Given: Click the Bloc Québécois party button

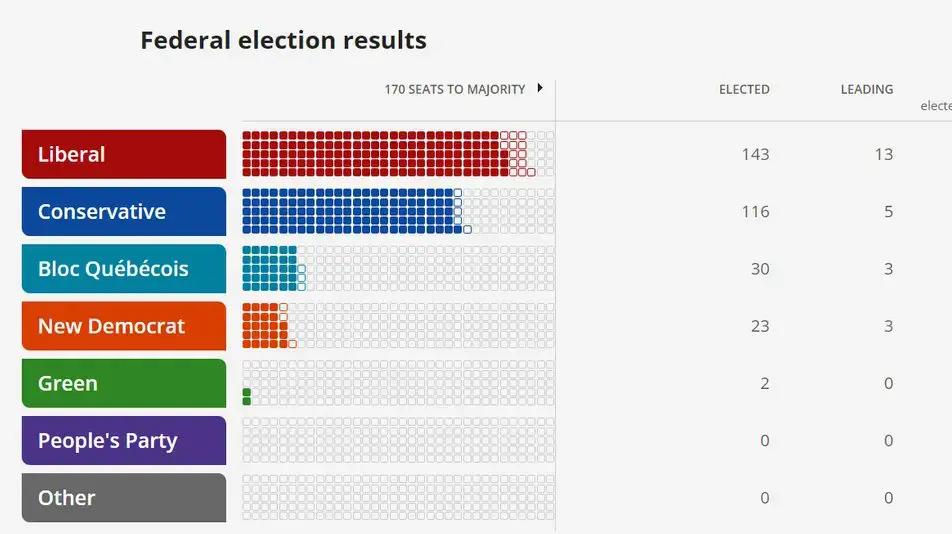Looking at the screenshot, I should pyautogui.click(x=124, y=268).
